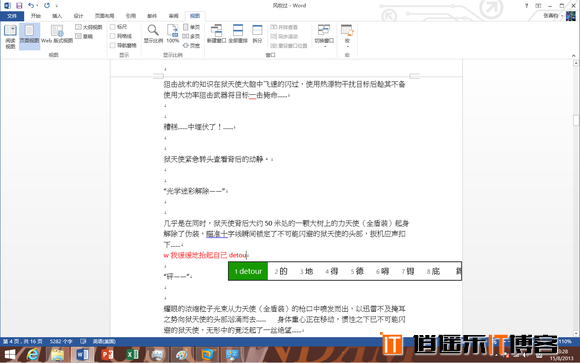Click the scrollbar up arrow
The width and height of the screenshot is (580, 363).
576,63
